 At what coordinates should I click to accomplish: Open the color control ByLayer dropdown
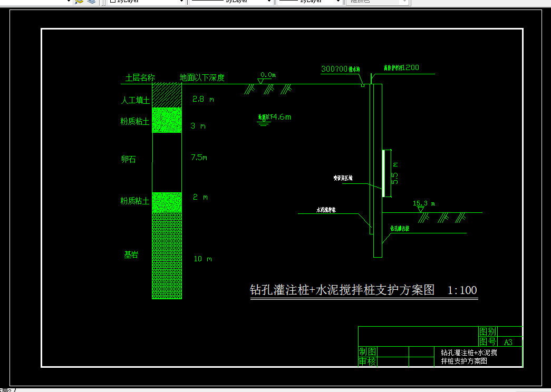pyautogui.click(x=146, y=2)
